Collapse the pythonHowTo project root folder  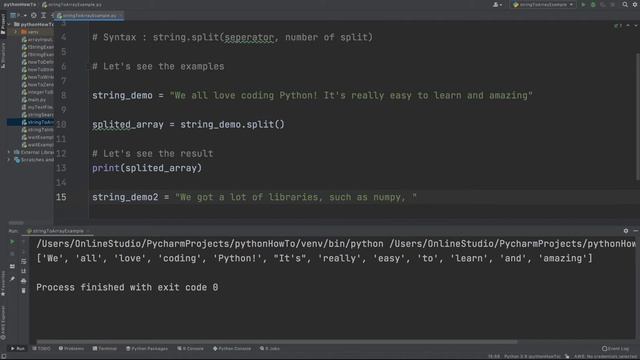click(x=10, y=24)
